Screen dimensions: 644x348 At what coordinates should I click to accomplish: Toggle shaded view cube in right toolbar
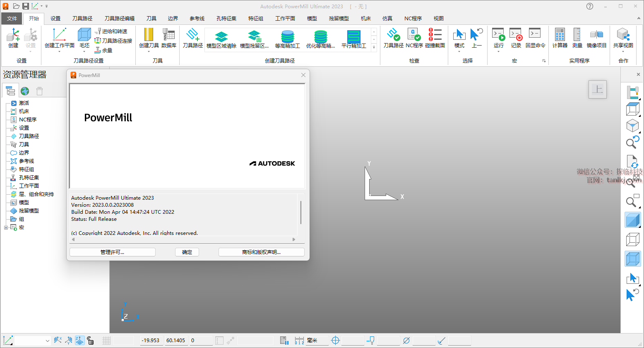coord(632,220)
